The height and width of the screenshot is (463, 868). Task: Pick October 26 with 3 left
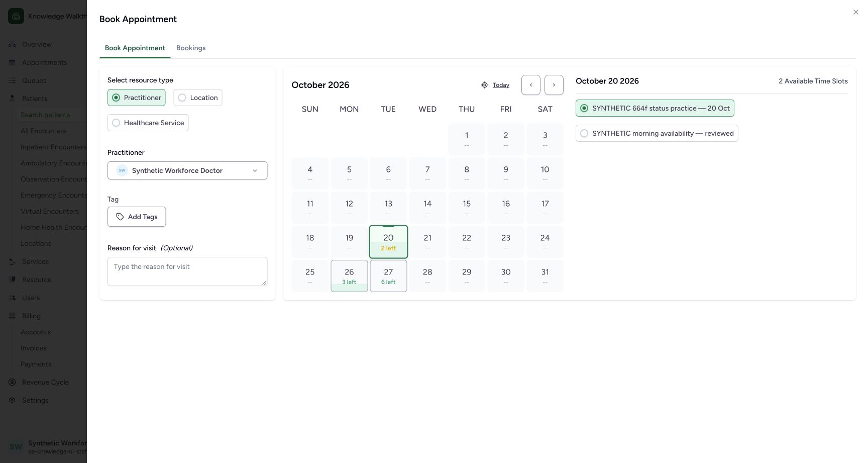(x=349, y=276)
